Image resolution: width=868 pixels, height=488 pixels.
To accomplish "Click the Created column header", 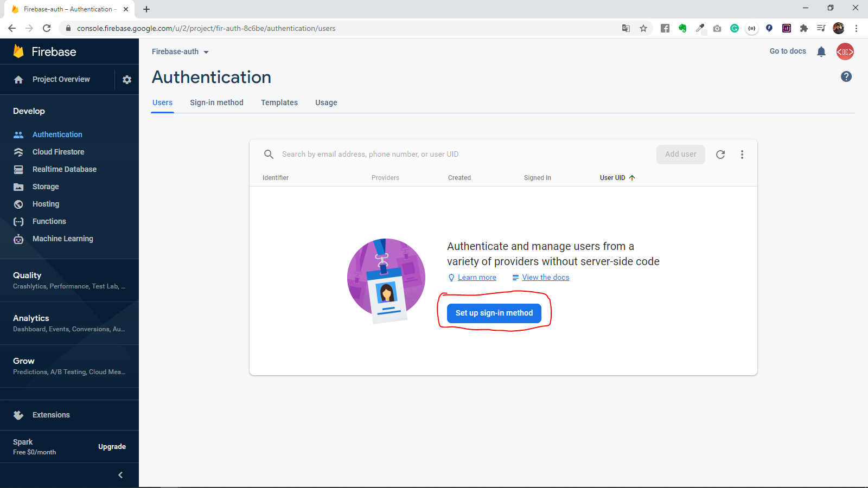I will tap(459, 178).
